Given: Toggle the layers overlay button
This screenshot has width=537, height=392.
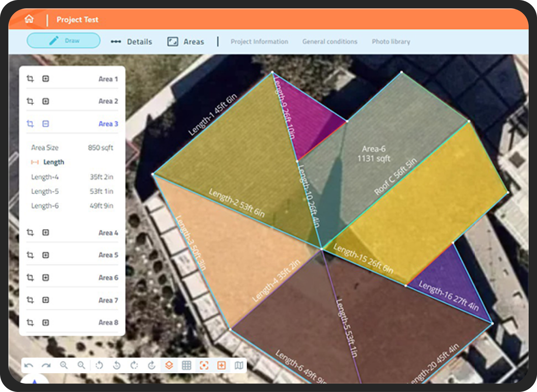Looking at the screenshot, I should pos(169,365).
